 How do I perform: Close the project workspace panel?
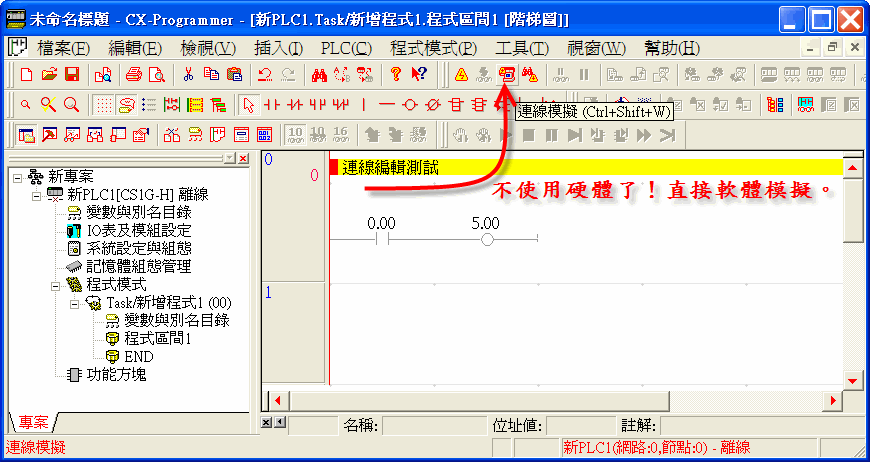tap(243, 159)
